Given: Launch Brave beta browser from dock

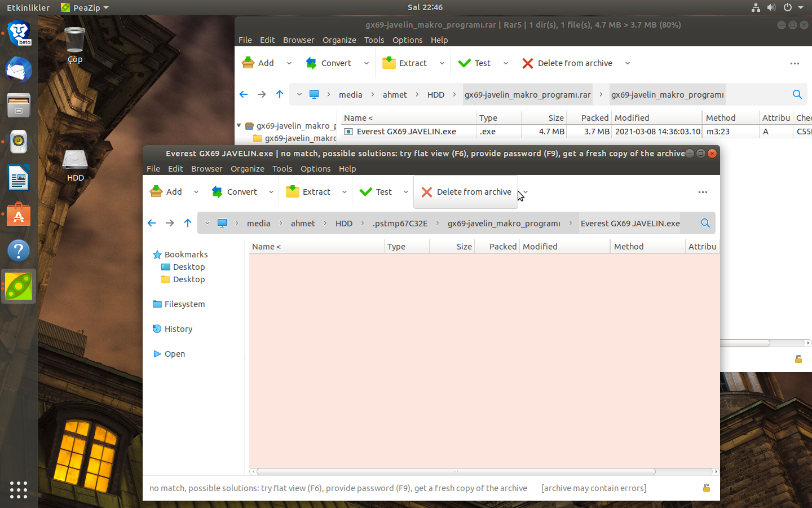Looking at the screenshot, I should [19, 34].
